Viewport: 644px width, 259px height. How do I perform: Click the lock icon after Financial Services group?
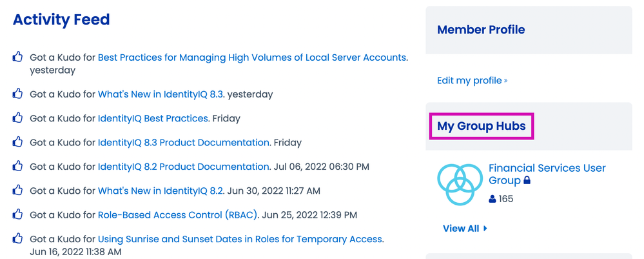pyautogui.click(x=527, y=181)
